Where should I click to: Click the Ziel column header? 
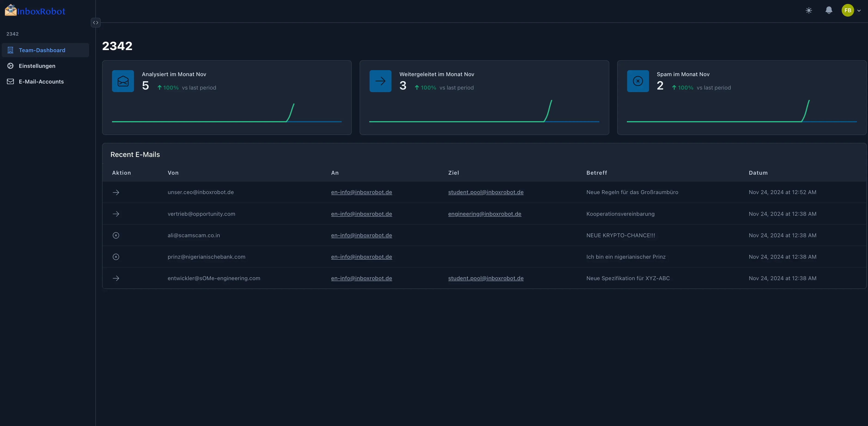[x=454, y=173]
